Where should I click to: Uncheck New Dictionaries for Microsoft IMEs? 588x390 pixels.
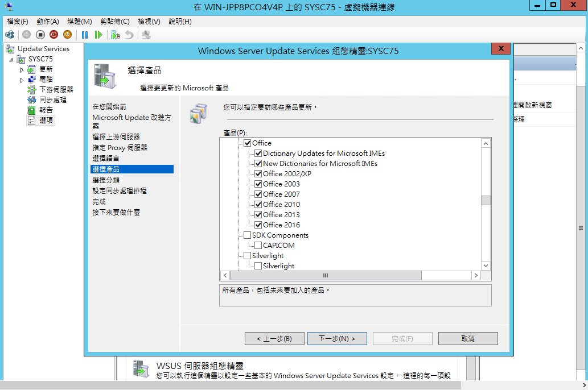pos(258,163)
